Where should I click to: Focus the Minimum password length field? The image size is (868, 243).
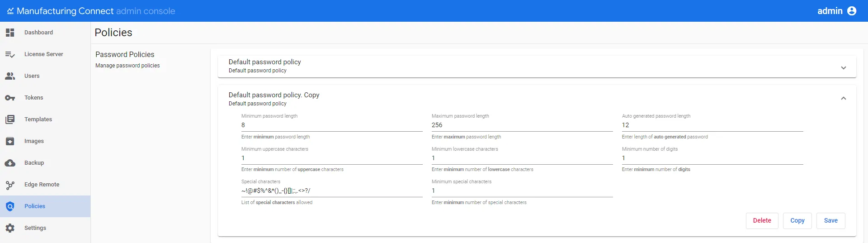point(332,125)
